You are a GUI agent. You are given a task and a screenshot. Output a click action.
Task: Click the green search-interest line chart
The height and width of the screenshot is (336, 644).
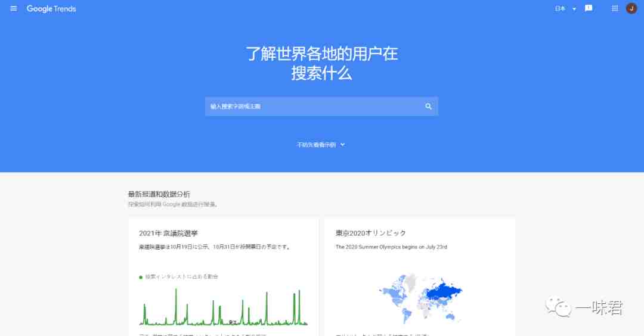tap(224, 306)
